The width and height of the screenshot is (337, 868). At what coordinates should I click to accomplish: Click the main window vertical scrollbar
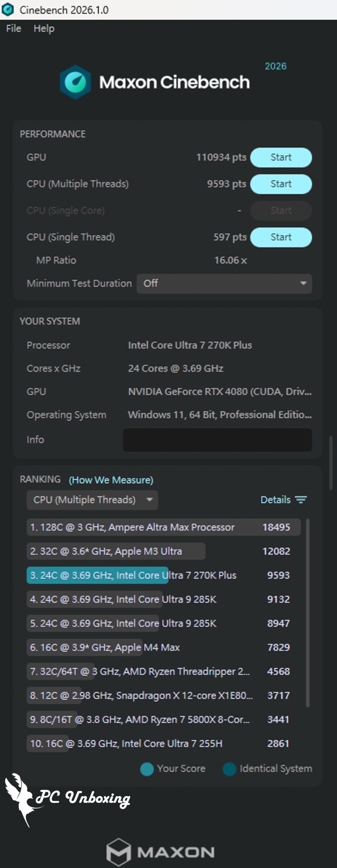tap(331, 462)
